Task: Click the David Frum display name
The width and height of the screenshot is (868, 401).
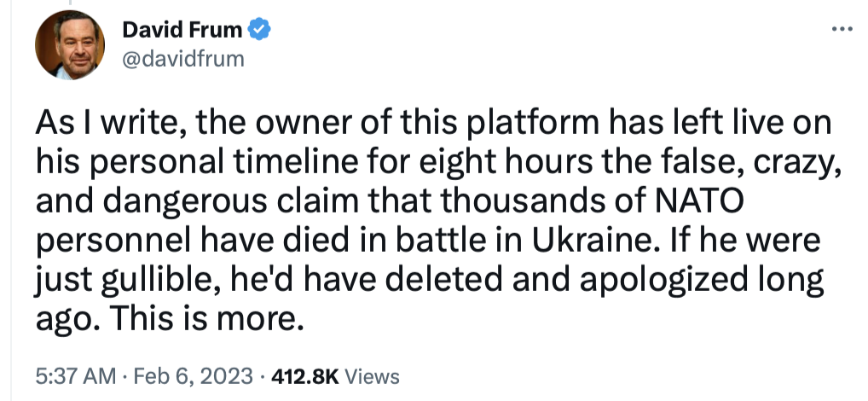Action: [x=183, y=32]
